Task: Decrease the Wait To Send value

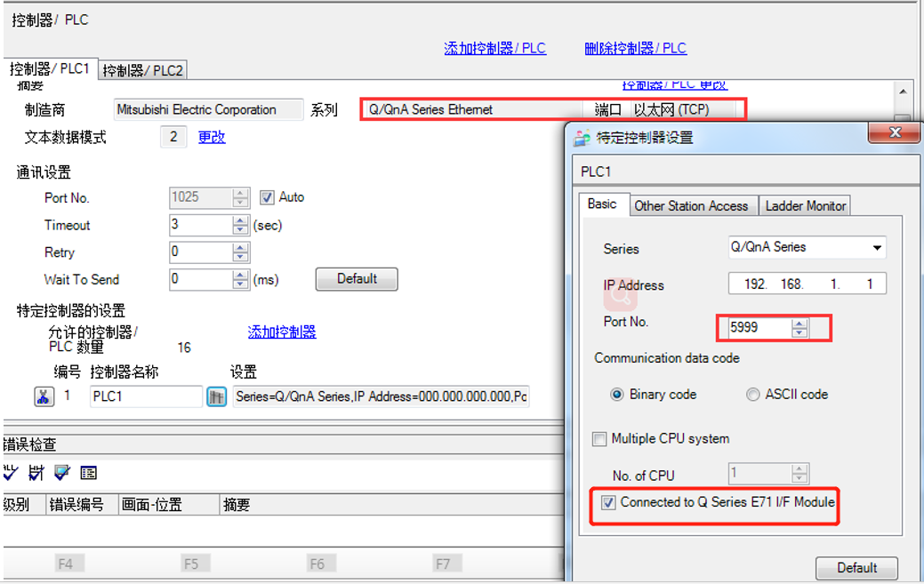Action: pos(240,285)
